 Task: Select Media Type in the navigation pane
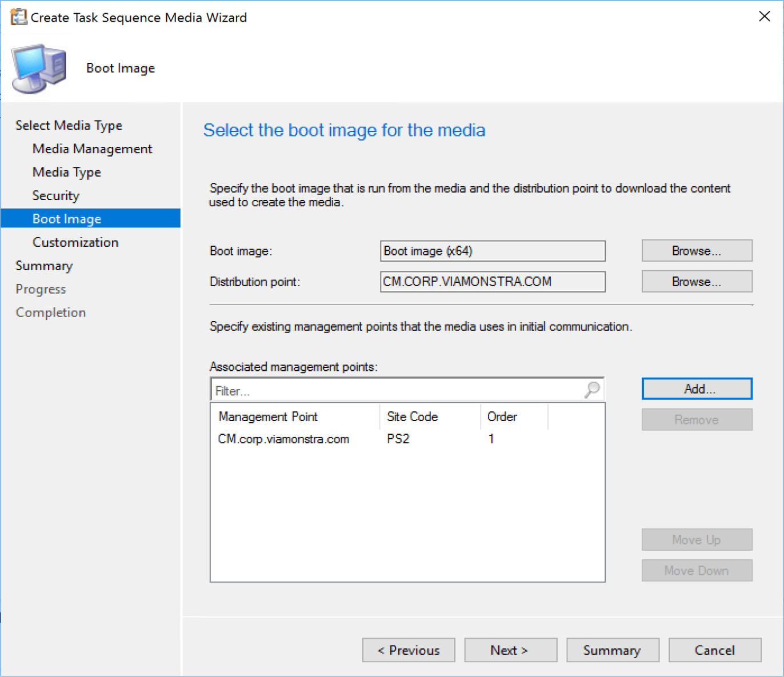tap(66, 172)
